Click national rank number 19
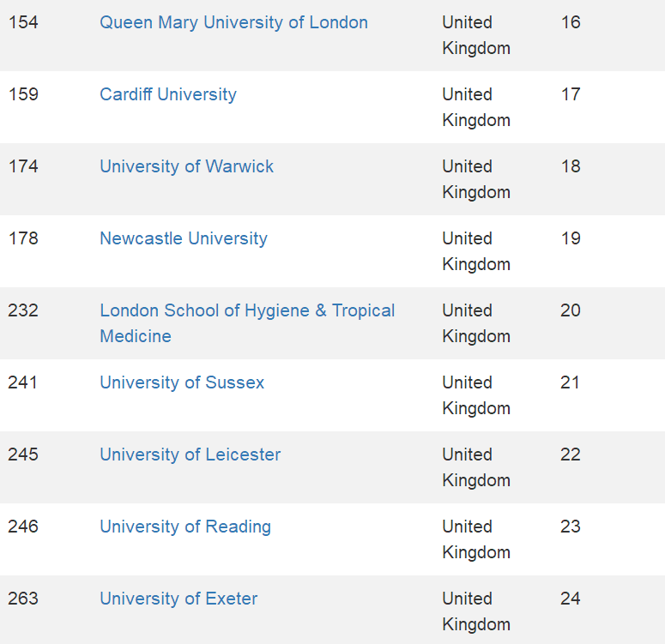The width and height of the screenshot is (665, 644). pos(571,238)
